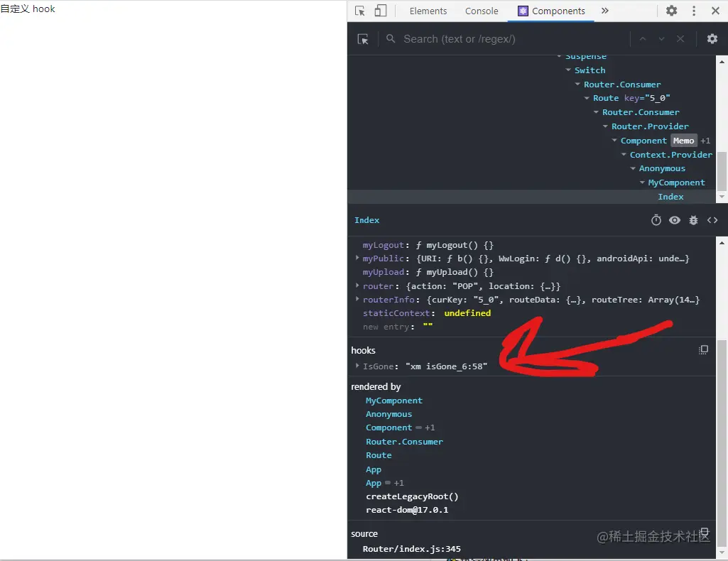Clear the component search

[x=680, y=39]
